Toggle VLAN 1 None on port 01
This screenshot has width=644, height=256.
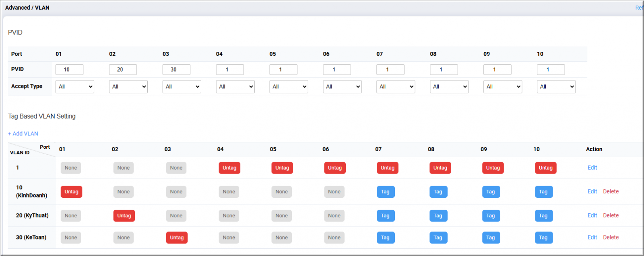click(x=71, y=168)
